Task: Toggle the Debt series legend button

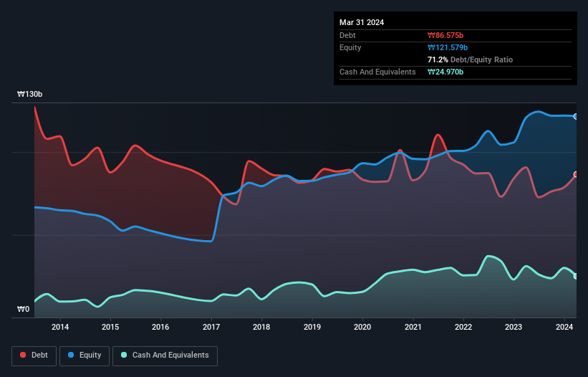Action: (x=34, y=355)
